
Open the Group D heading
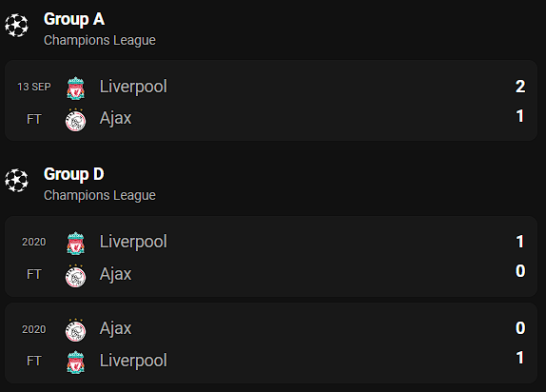pyautogui.click(x=74, y=174)
